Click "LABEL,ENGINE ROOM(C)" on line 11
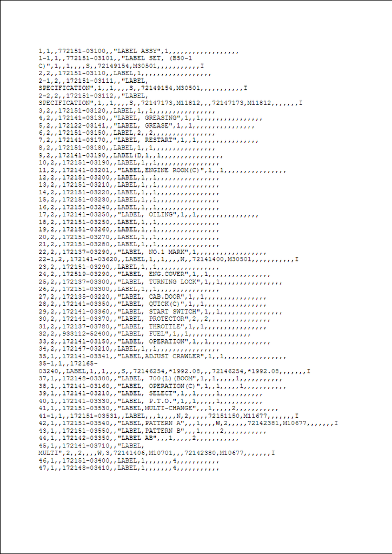392x554 pixels. [x=163, y=170]
